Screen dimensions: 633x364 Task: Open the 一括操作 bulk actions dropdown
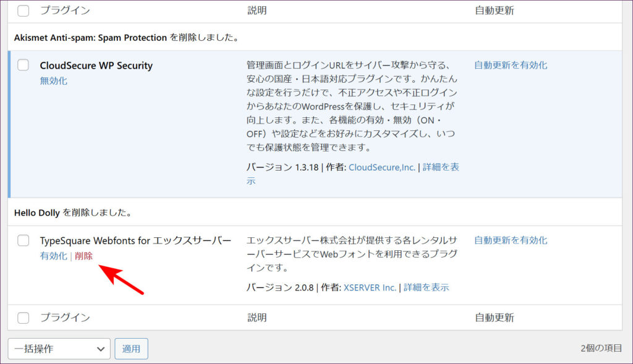tap(59, 349)
